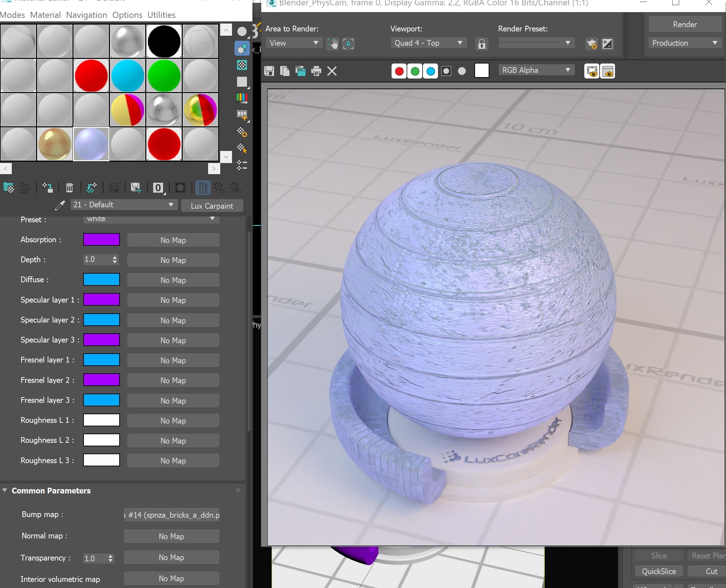The image size is (726, 588).
Task: Click the Absorption purple color swatch
Action: coord(101,240)
